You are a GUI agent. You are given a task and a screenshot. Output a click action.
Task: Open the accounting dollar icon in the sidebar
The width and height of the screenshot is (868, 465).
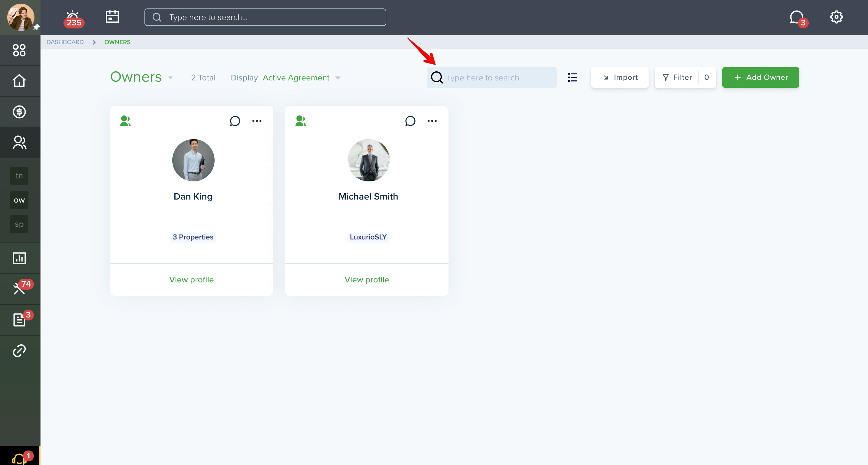pos(19,112)
